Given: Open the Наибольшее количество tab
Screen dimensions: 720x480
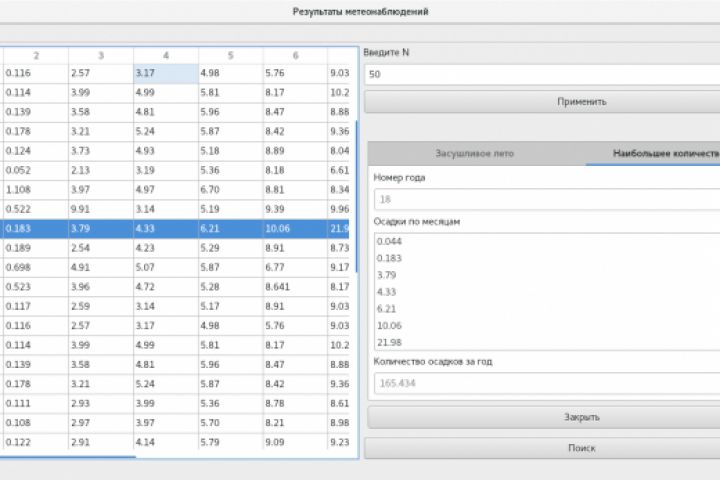Looking at the screenshot, I should (653, 153).
